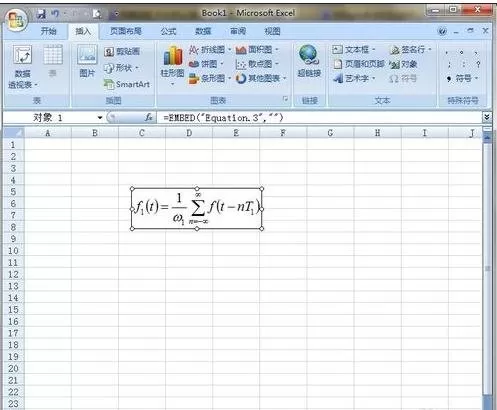Insert a Text Box (文本框)
This screenshot has width=497, height=410.
pos(354,50)
